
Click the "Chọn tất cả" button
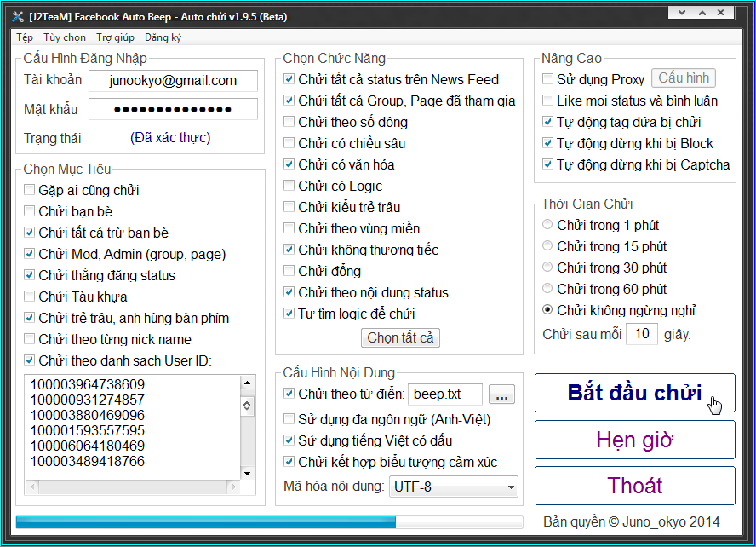coord(400,337)
